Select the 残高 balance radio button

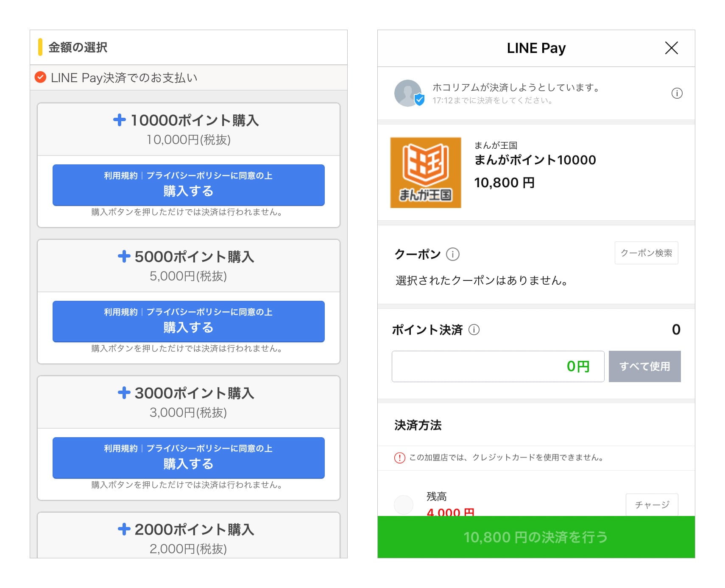[403, 505]
